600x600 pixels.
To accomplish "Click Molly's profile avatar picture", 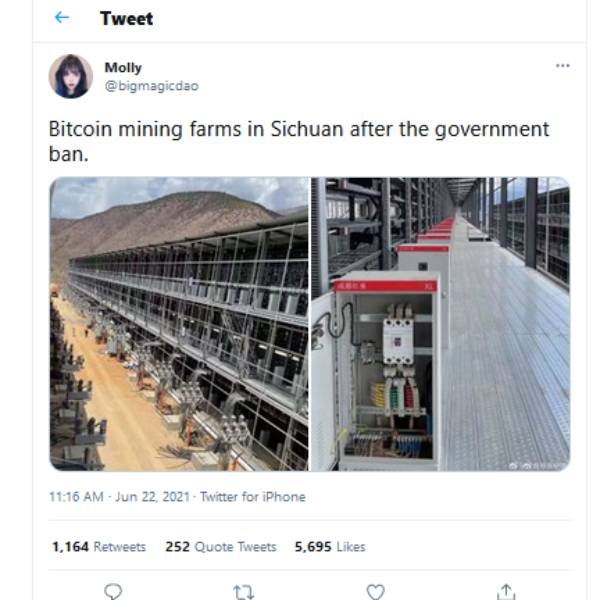I will [x=71, y=76].
